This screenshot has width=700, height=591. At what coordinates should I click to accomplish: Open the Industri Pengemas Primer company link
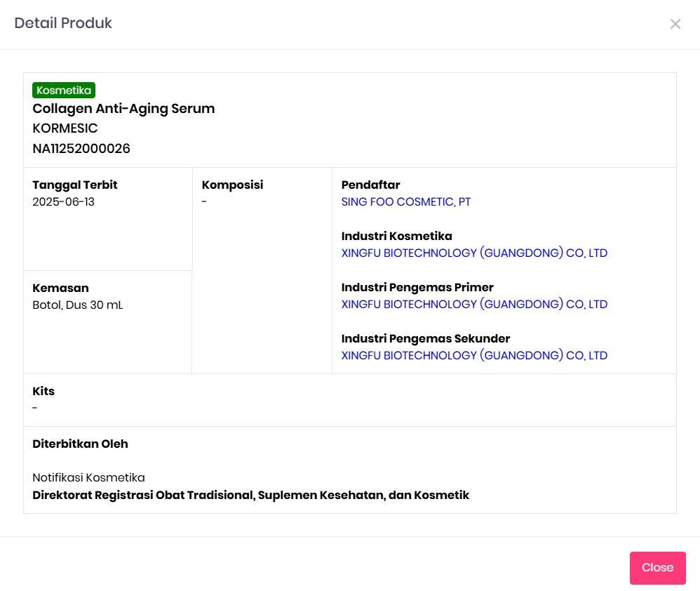click(474, 304)
